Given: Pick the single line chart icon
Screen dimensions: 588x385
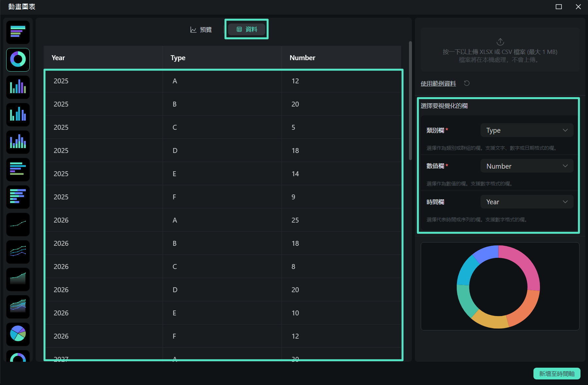Looking at the screenshot, I should pos(18,224).
